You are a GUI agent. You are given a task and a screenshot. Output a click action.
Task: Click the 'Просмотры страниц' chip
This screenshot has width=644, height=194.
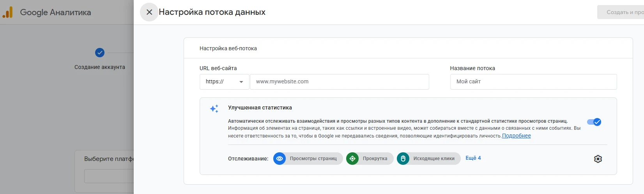coord(308,159)
